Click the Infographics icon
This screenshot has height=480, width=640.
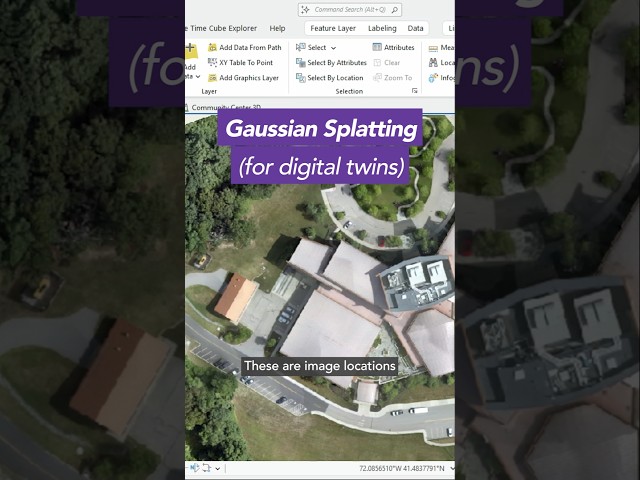tap(433, 78)
